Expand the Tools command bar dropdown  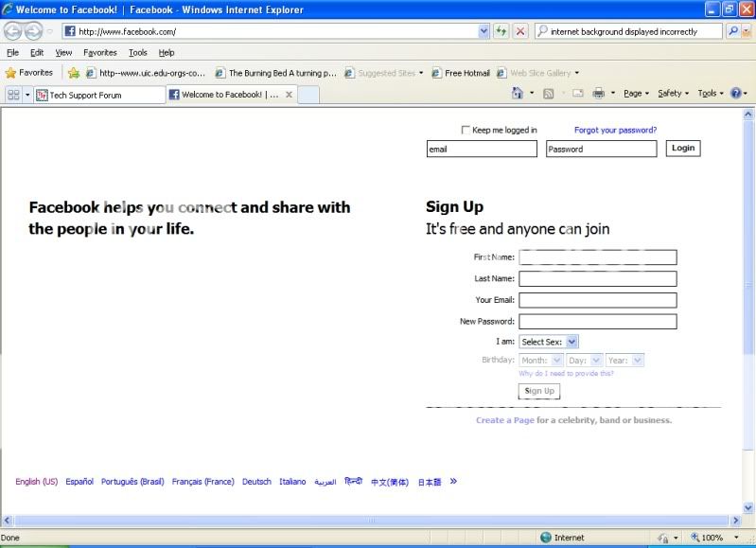(x=711, y=93)
